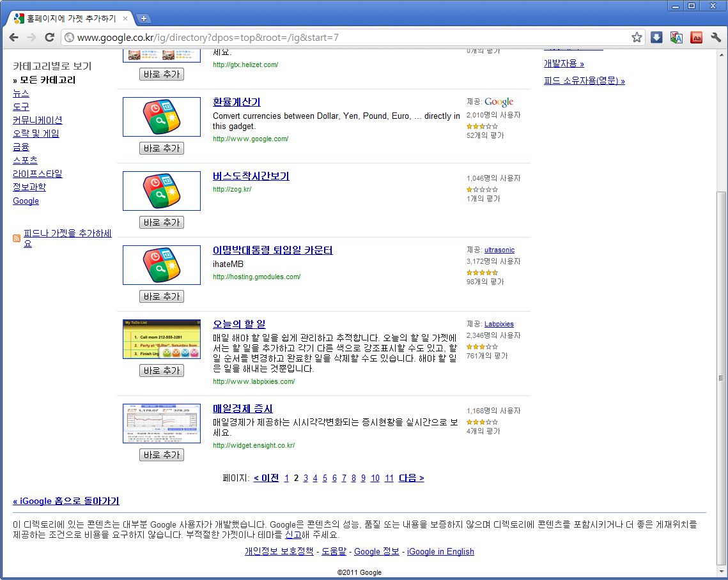Jump to results page 1
This screenshot has width=728, height=580.
[286, 478]
